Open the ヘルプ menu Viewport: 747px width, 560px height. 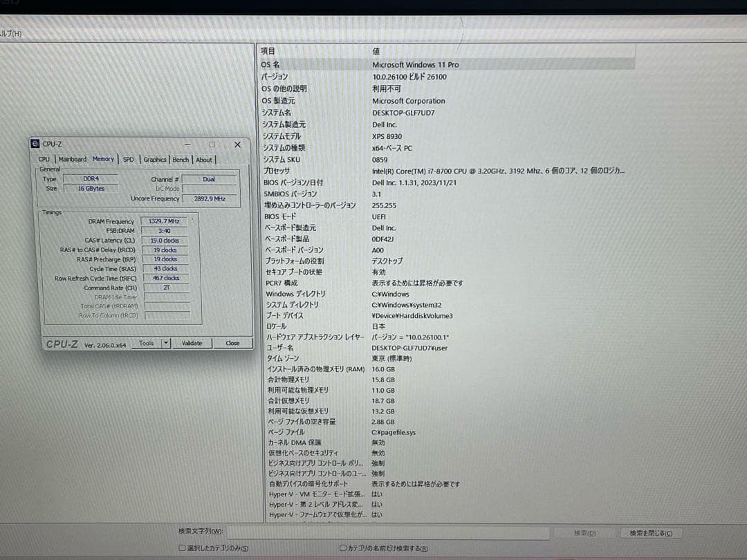pyautogui.click(x=8, y=32)
